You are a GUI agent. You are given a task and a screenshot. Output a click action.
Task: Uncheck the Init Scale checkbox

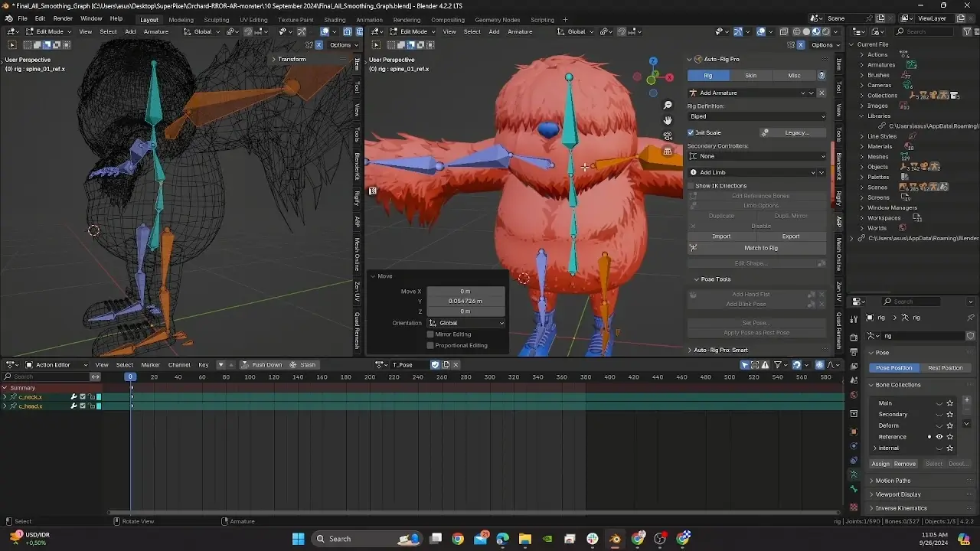pyautogui.click(x=691, y=132)
